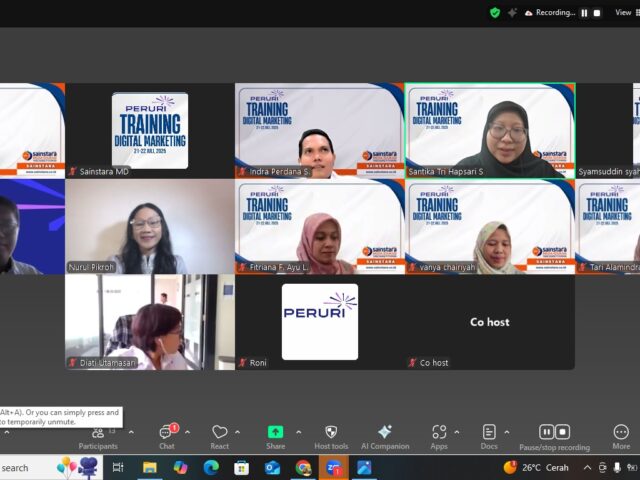Select Syamsuddin syah video tile
The image size is (640, 480).
[x=608, y=131]
